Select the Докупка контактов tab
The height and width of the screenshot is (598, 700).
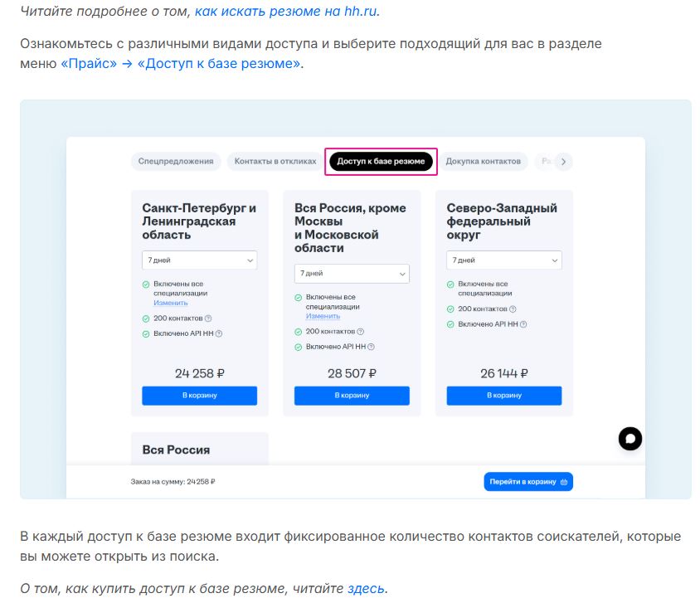(484, 162)
